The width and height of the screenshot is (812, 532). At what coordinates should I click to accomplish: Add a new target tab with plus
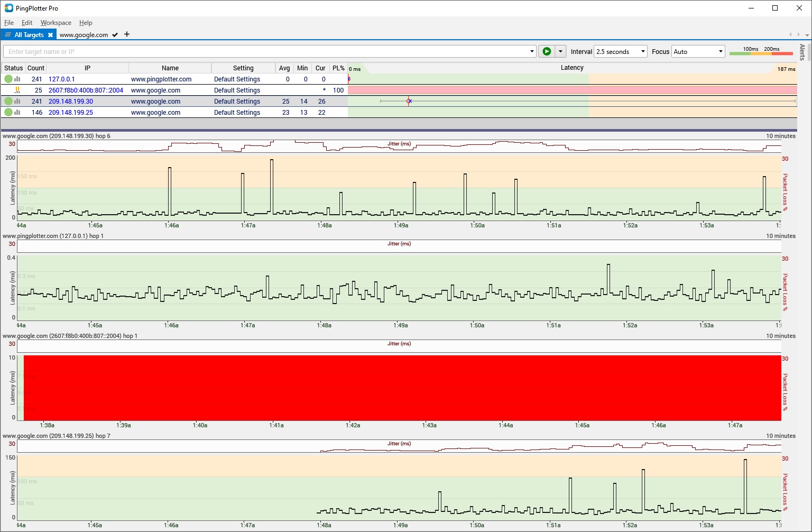click(127, 34)
